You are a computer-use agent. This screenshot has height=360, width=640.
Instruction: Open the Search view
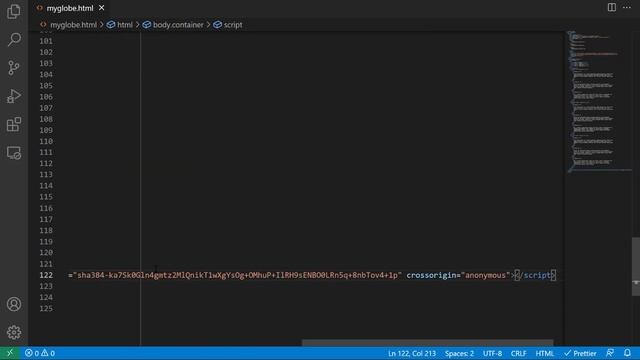tap(14, 40)
